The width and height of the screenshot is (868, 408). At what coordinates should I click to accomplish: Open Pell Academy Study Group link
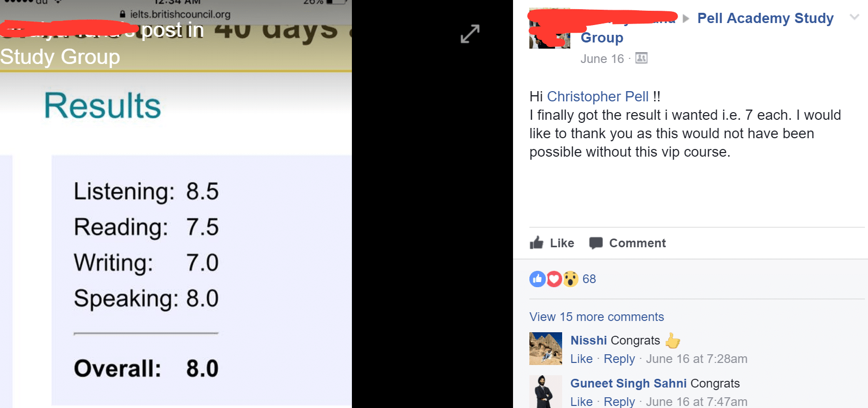(x=707, y=28)
